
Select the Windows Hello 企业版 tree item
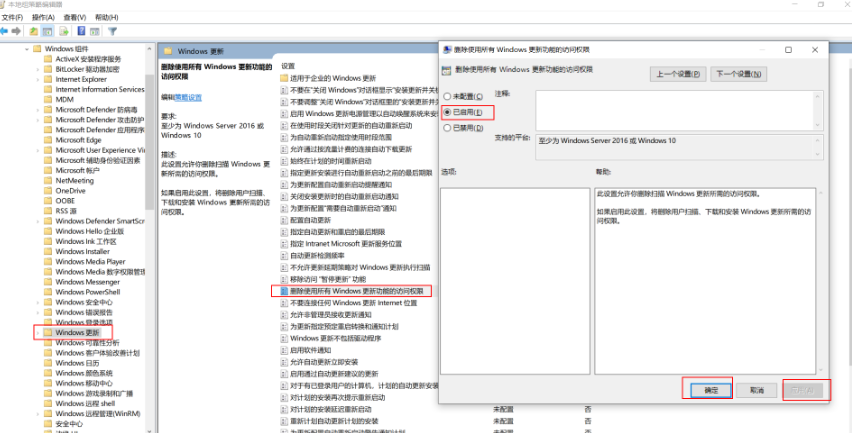point(90,231)
